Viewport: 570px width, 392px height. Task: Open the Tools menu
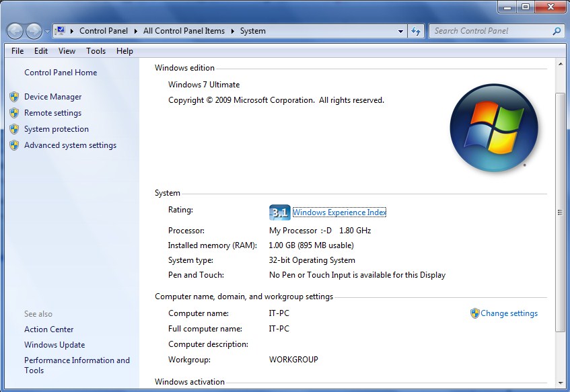point(96,51)
